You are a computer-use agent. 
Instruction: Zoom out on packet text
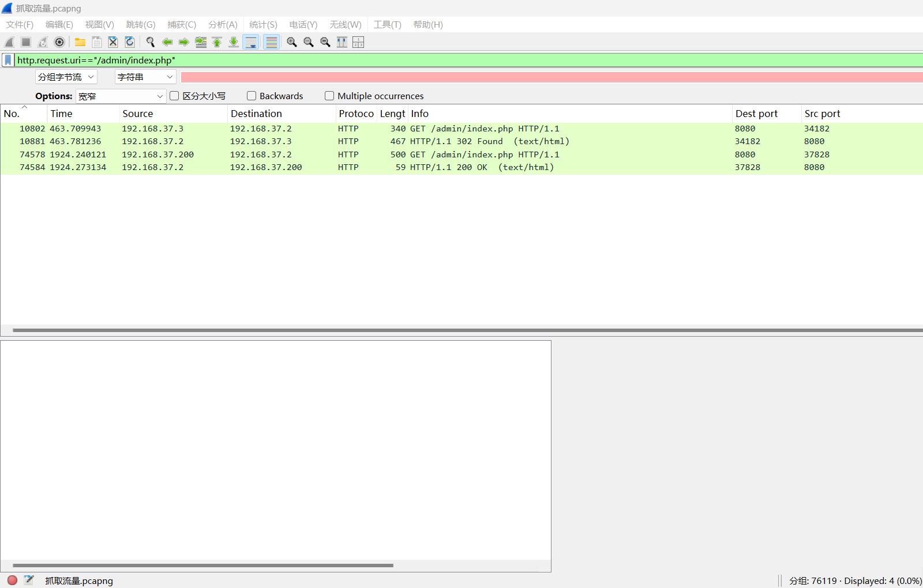pos(309,42)
